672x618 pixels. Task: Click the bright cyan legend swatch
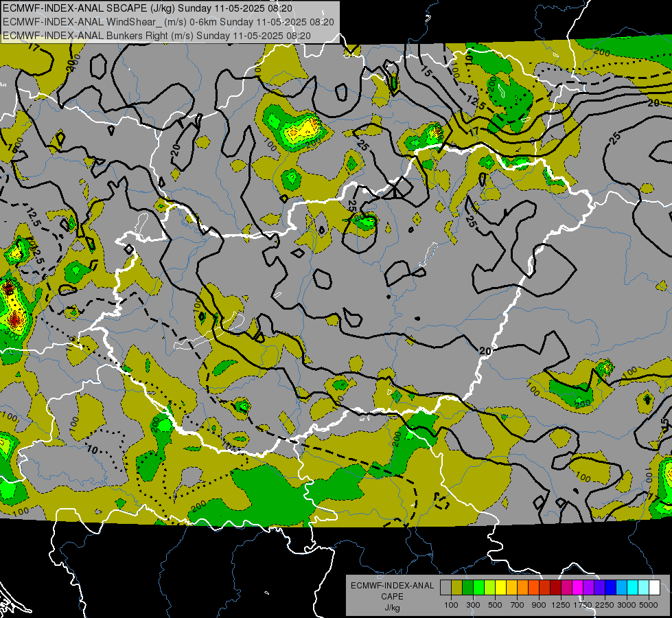[633, 587]
